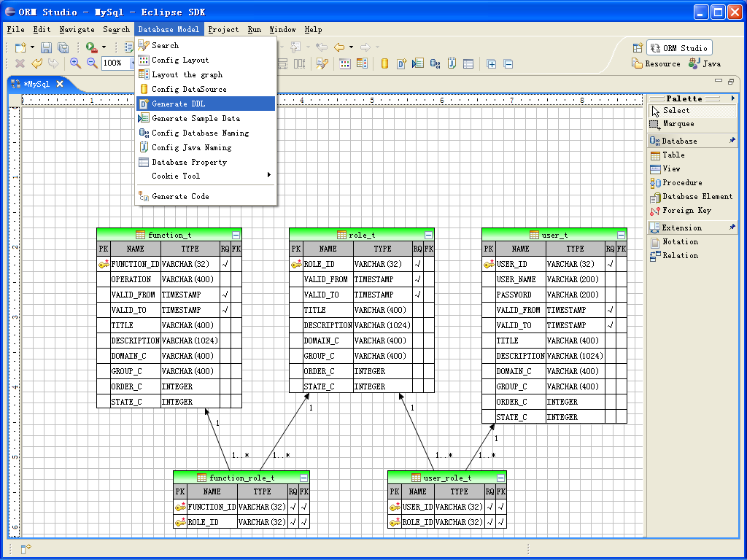This screenshot has height=560, width=747.
Task: Click the New wizard icon in toolbar
Action: pos(20,47)
